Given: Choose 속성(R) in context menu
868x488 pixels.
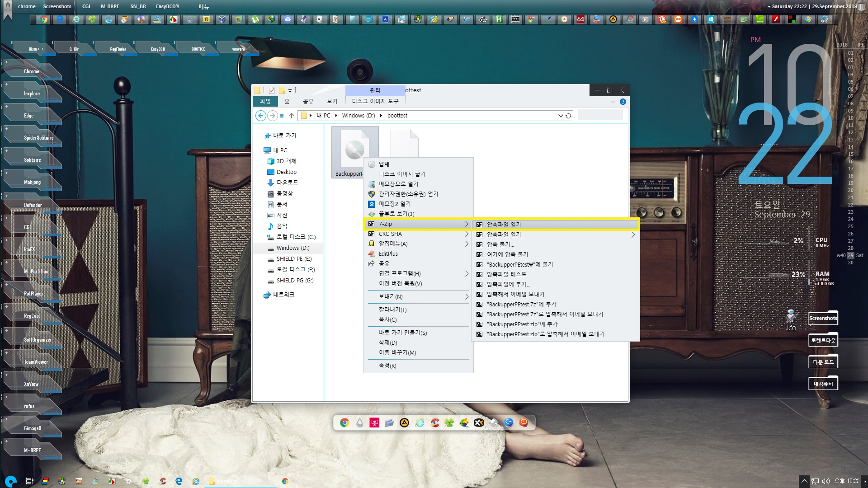Looking at the screenshot, I should tap(418, 366).
